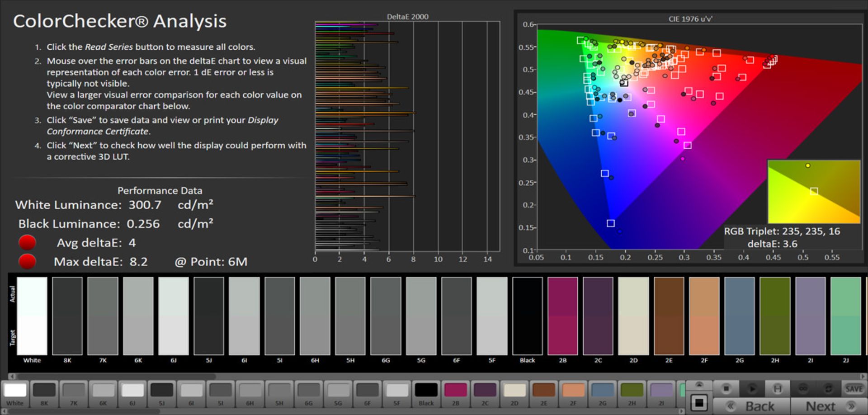
Task: Click the black square pattern window icon
Action: click(699, 403)
